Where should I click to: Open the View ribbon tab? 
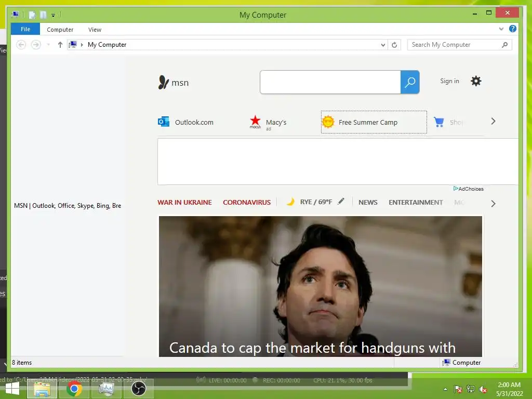(95, 30)
